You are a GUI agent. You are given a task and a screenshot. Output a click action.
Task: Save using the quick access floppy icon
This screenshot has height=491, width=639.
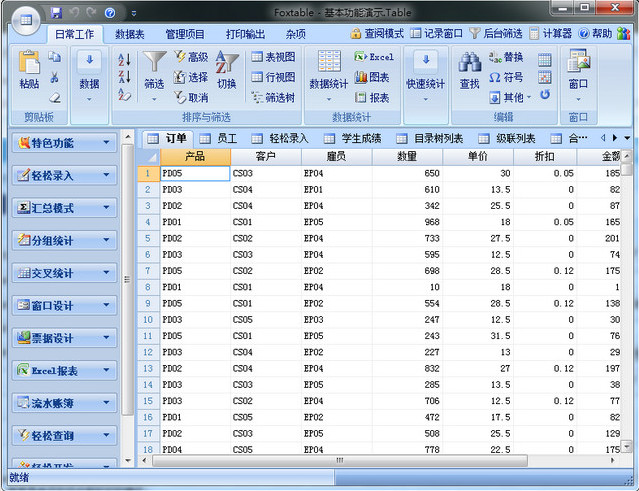tap(56, 13)
